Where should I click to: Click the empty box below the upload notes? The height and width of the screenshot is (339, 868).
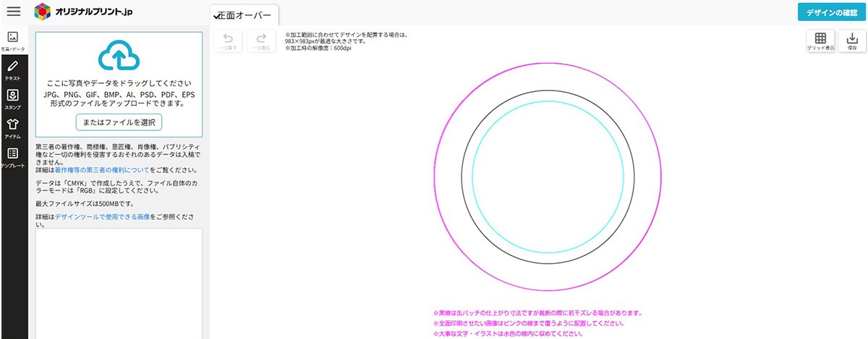coord(119,282)
